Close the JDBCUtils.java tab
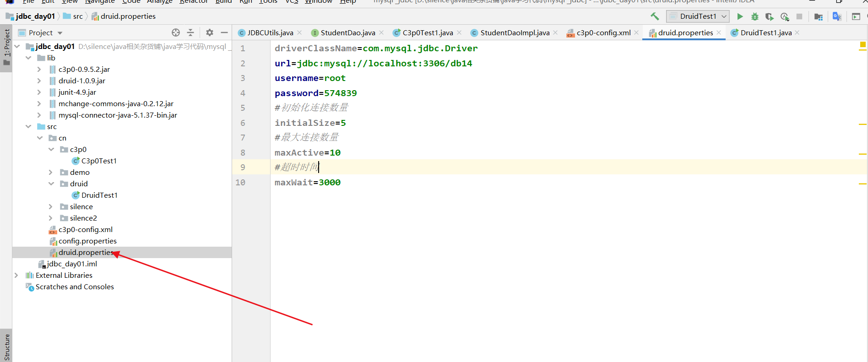868x362 pixels. tap(299, 32)
